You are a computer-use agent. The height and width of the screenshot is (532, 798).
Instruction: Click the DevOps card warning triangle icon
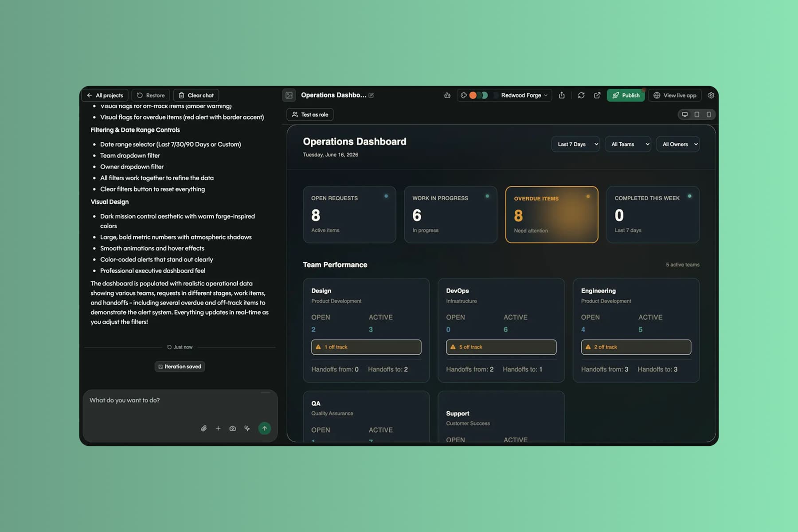(453, 347)
